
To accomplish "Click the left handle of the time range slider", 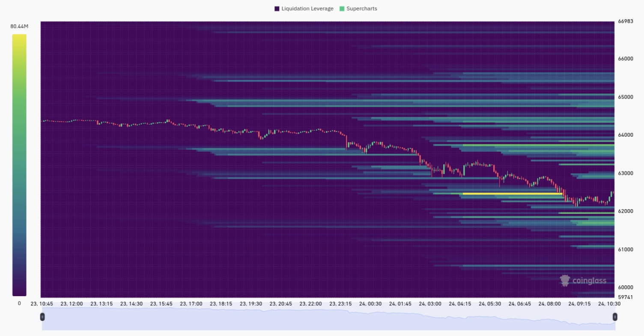I will tap(42, 317).
